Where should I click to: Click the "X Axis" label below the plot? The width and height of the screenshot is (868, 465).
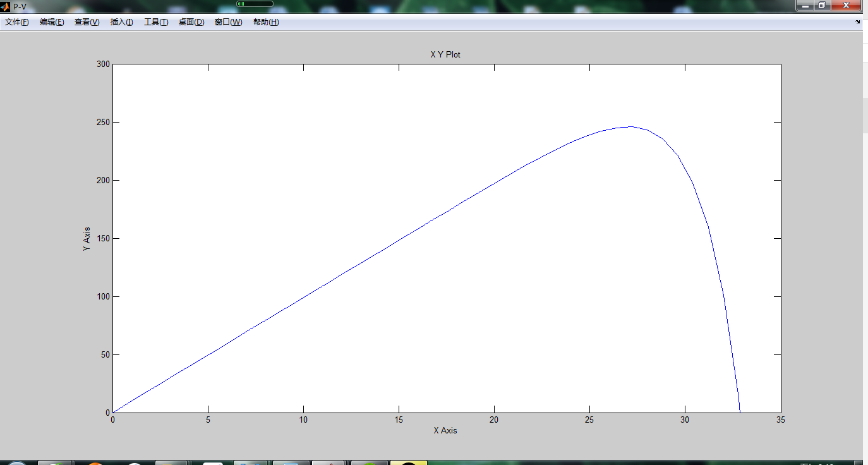[447, 430]
